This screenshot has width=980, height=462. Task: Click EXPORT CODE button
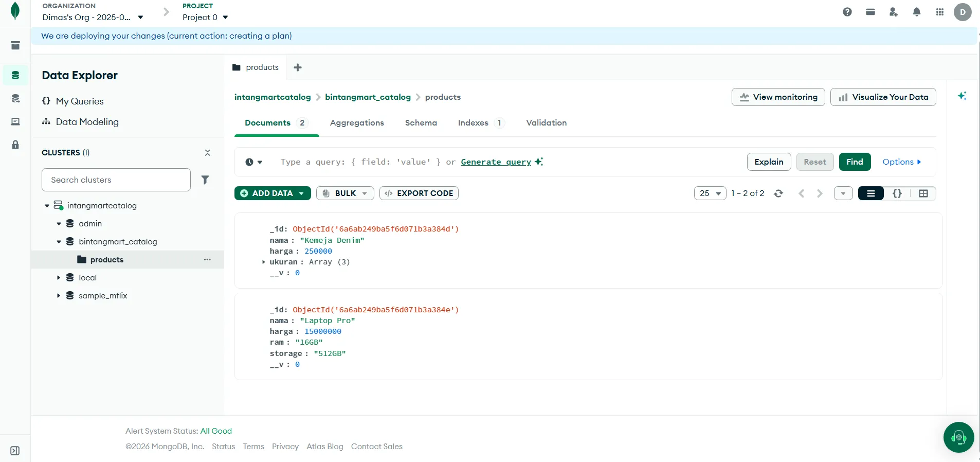(x=419, y=193)
